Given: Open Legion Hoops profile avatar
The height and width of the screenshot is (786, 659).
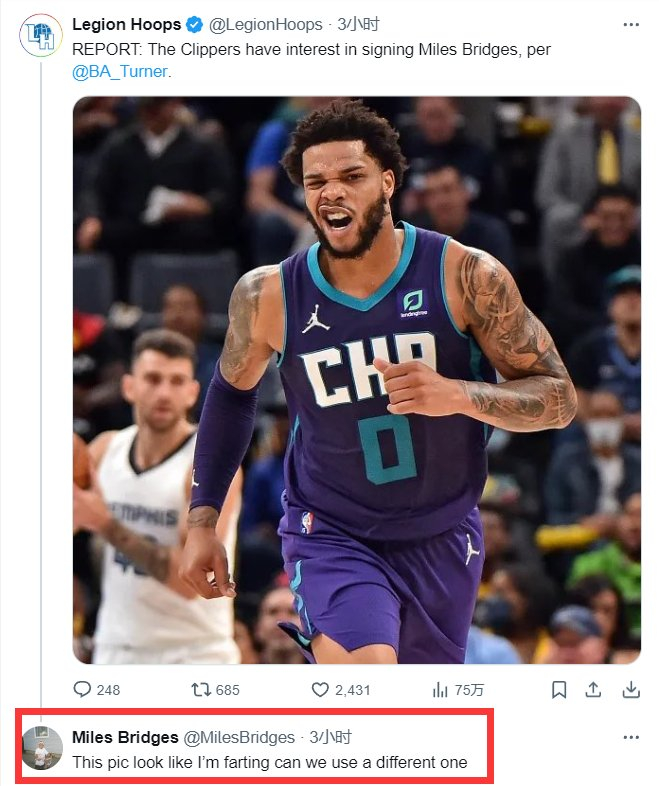Looking at the screenshot, I should point(41,36).
